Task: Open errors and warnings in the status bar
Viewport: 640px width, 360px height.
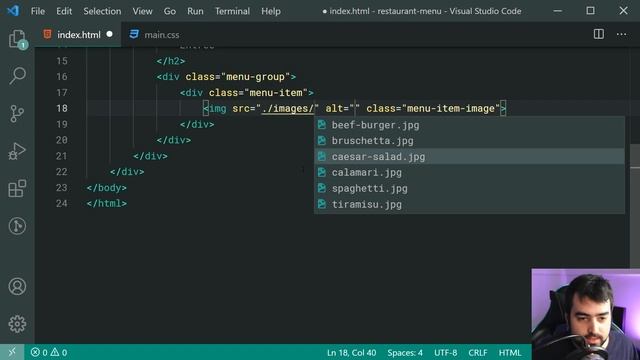Action: (x=49, y=352)
